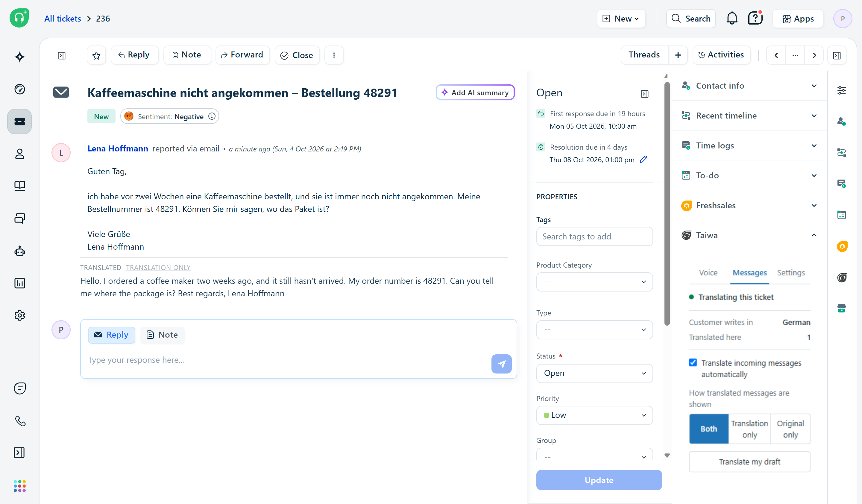Screen dimensions: 862x504
Task: Open the Solutions book icon in sidebar
Action: point(19,186)
